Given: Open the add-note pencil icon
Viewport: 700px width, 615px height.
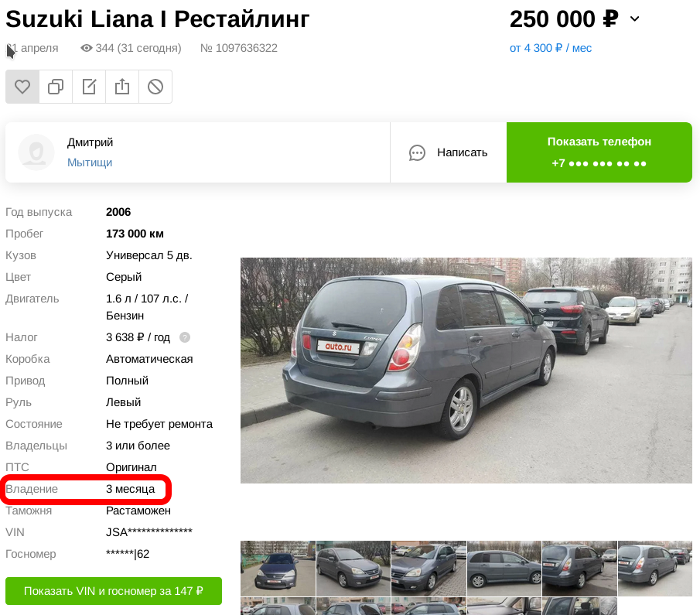Looking at the screenshot, I should point(89,87).
